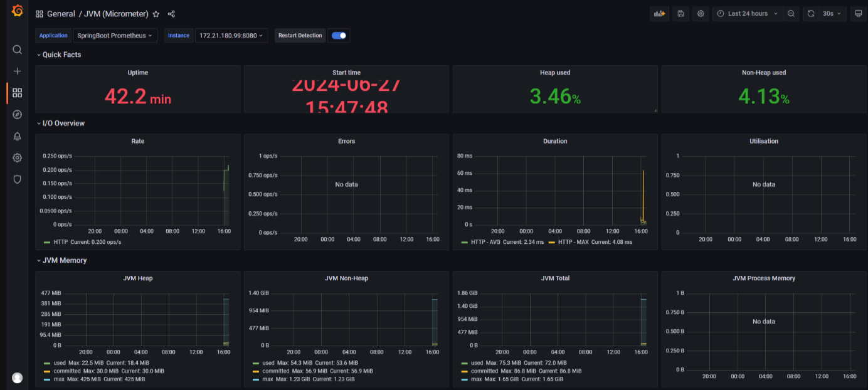Open the Non-Heap used panel title
This screenshot has height=390, width=868.
click(x=764, y=73)
